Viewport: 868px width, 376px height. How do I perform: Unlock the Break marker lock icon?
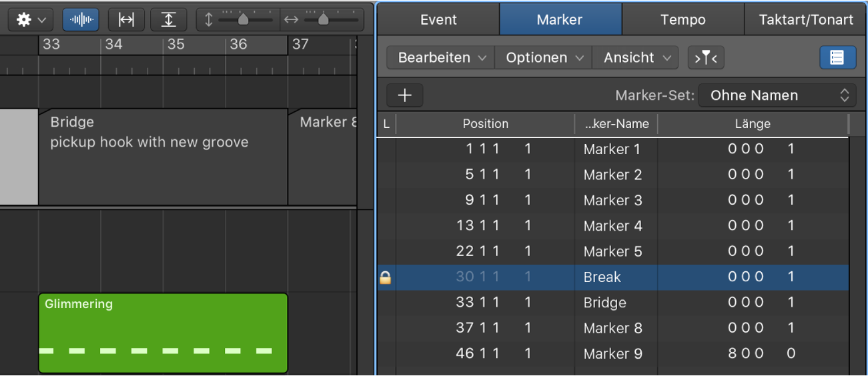[x=386, y=277]
